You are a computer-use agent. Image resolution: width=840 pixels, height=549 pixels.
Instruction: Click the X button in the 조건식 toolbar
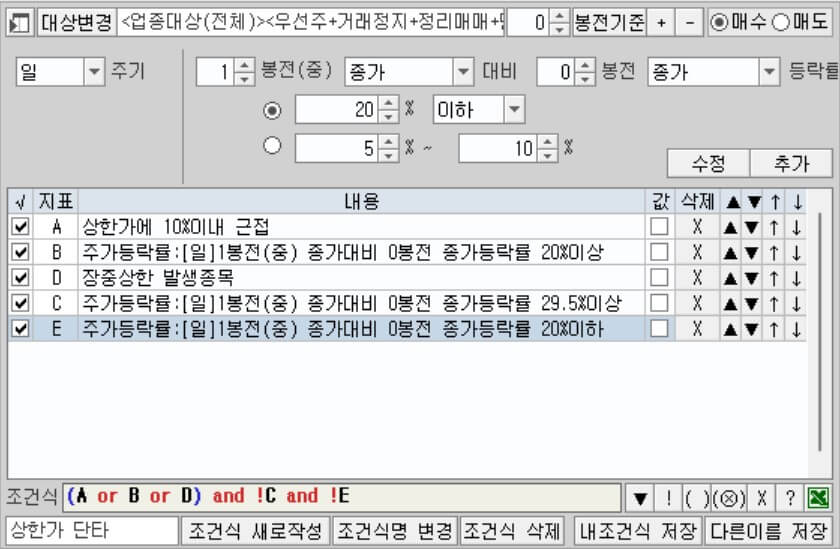pyautogui.click(x=761, y=498)
